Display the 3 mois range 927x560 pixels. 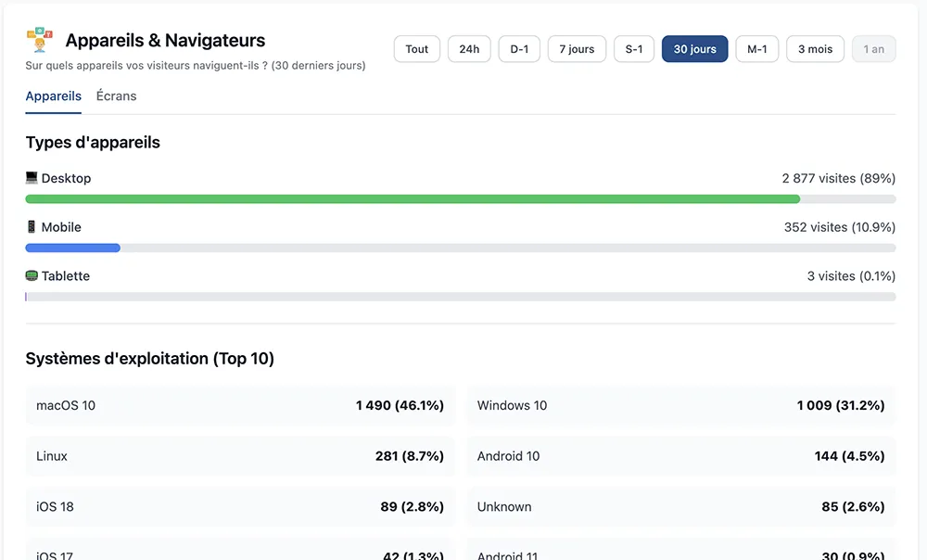815,49
